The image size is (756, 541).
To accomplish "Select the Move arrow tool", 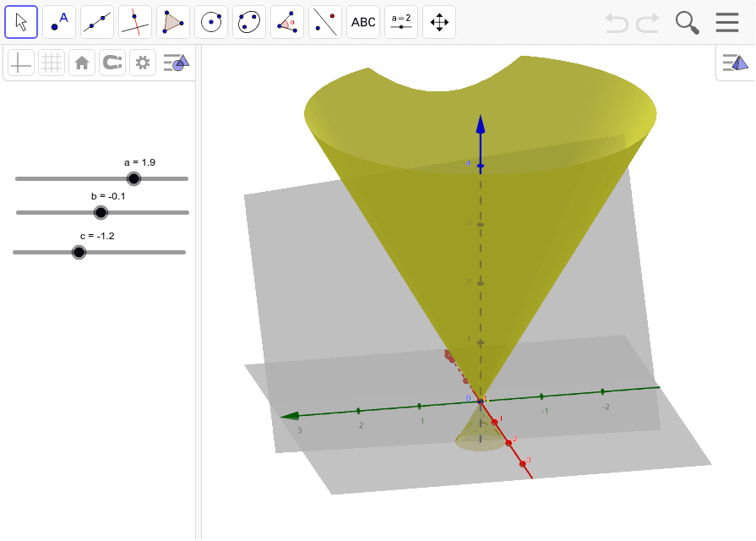I will [x=21, y=22].
